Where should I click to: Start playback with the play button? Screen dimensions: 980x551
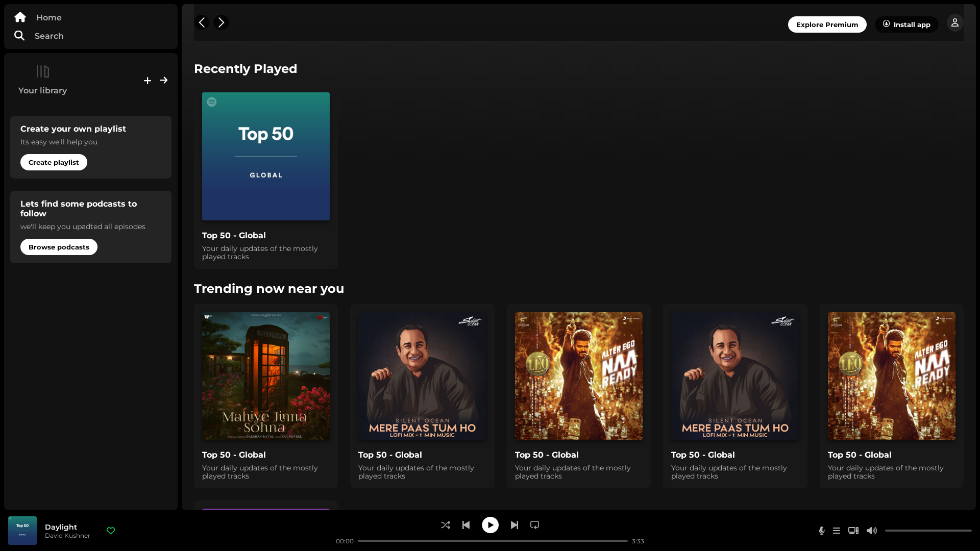tap(491, 525)
